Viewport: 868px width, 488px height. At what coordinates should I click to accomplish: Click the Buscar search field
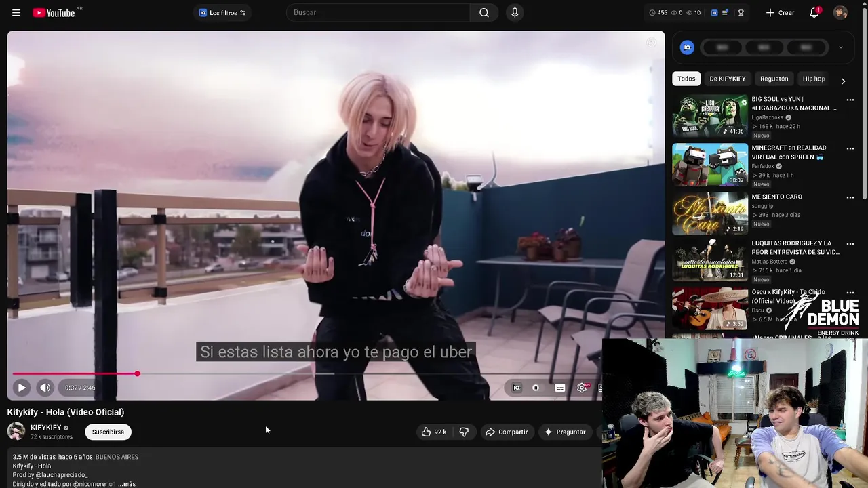[378, 12]
